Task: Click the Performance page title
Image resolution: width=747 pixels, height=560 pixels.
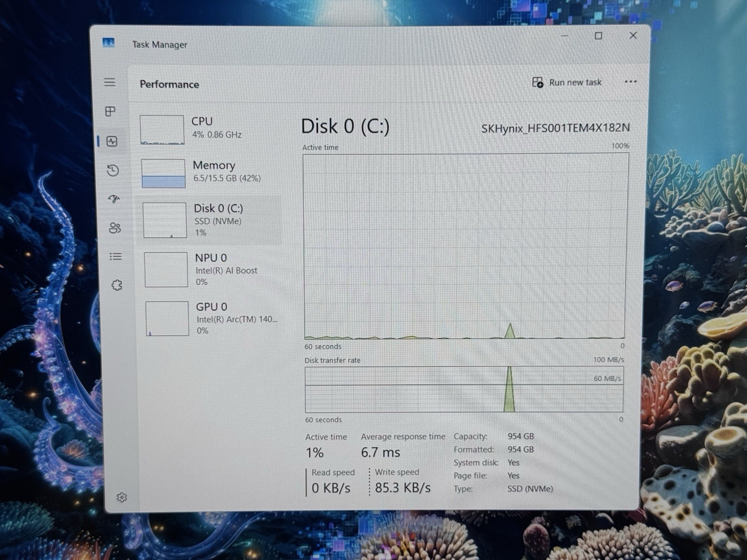Action: pyautogui.click(x=169, y=84)
